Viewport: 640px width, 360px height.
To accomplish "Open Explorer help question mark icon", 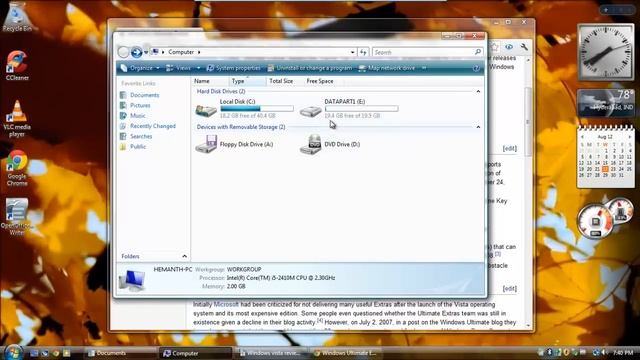I will (x=476, y=68).
